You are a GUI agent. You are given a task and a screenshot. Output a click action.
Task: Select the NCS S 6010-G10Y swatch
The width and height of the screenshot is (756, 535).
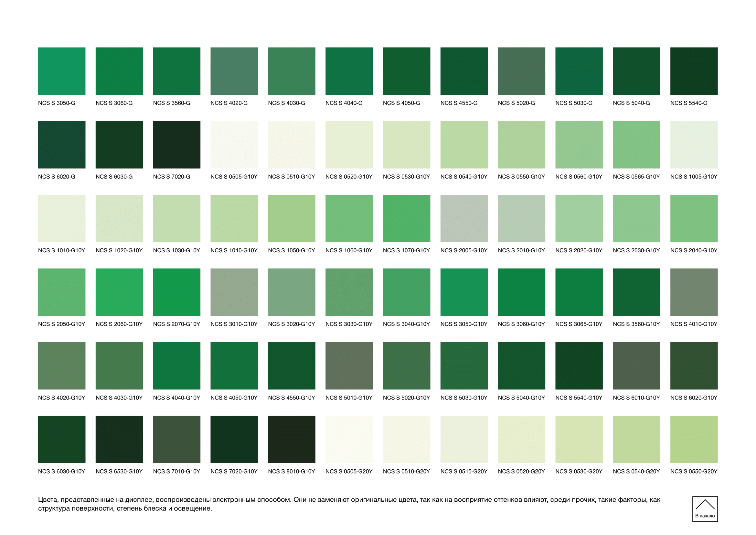click(636, 366)
